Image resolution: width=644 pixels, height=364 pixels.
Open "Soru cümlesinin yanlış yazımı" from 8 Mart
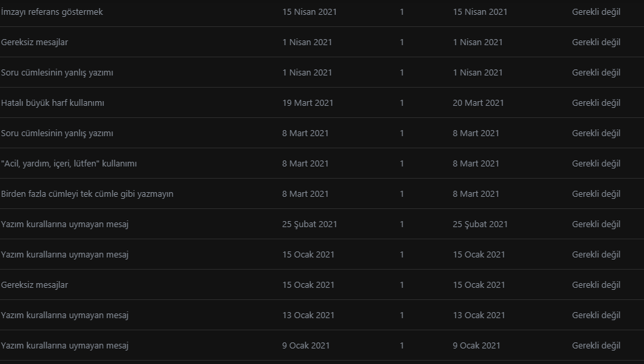(57, 133)
